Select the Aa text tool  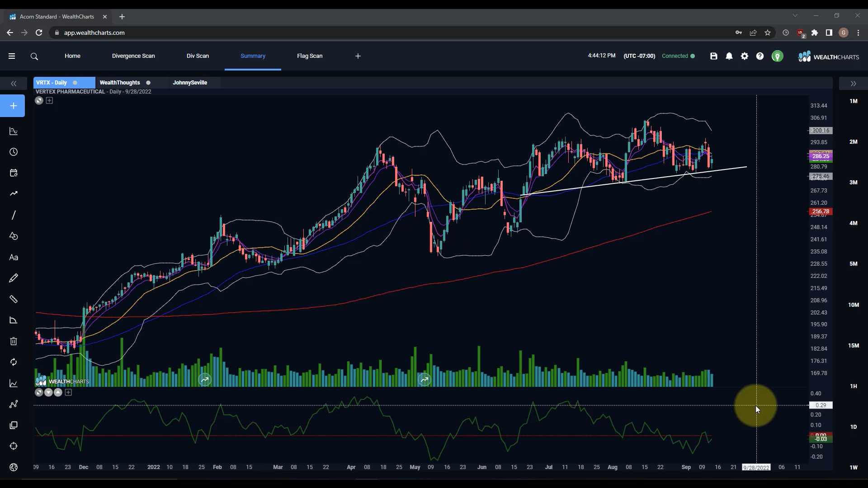pos(14,258)
